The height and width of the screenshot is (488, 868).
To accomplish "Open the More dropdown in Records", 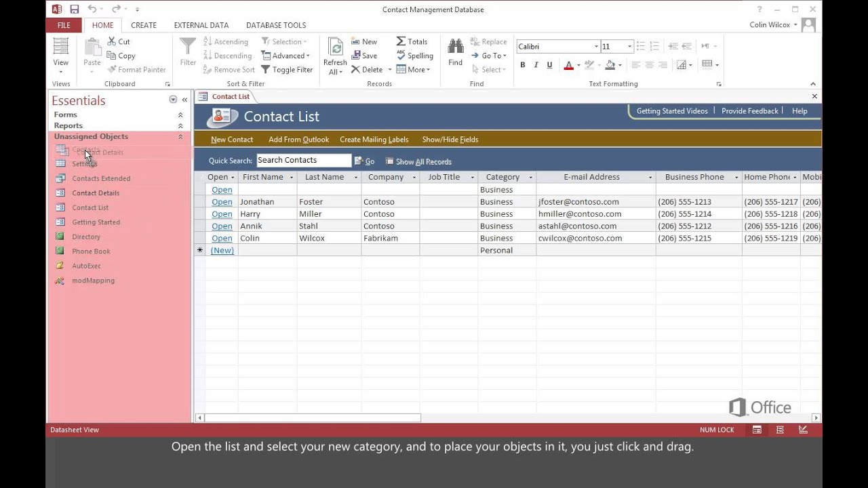I will 413,69.
